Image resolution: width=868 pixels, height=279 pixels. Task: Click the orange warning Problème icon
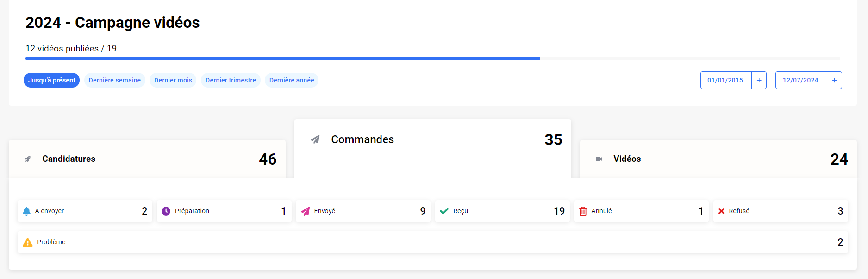(28, 242)
